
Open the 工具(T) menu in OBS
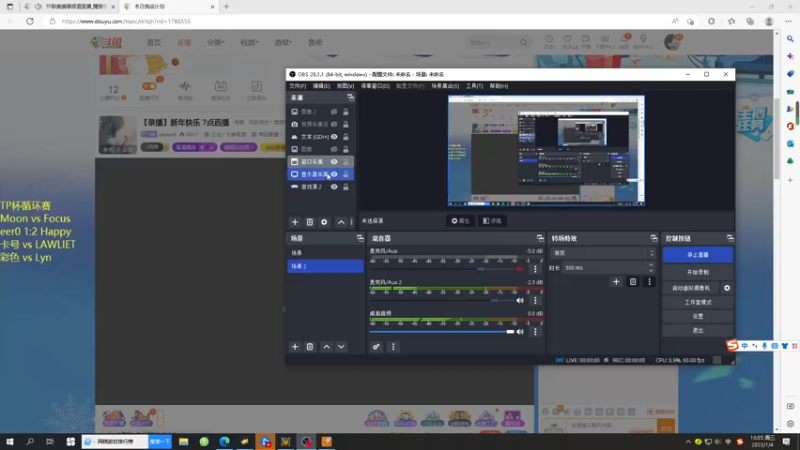tap(474, 86)
